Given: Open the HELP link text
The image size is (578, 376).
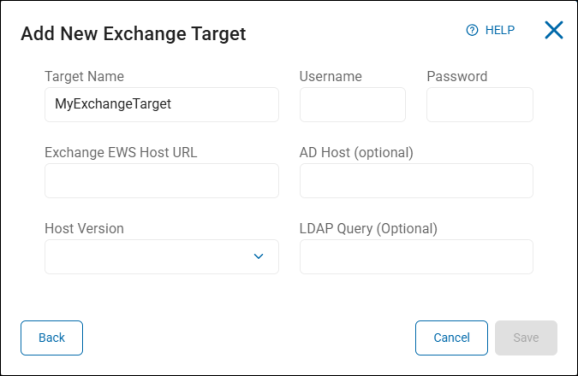Looking at the screenshot, I should (x=499, y=30).
